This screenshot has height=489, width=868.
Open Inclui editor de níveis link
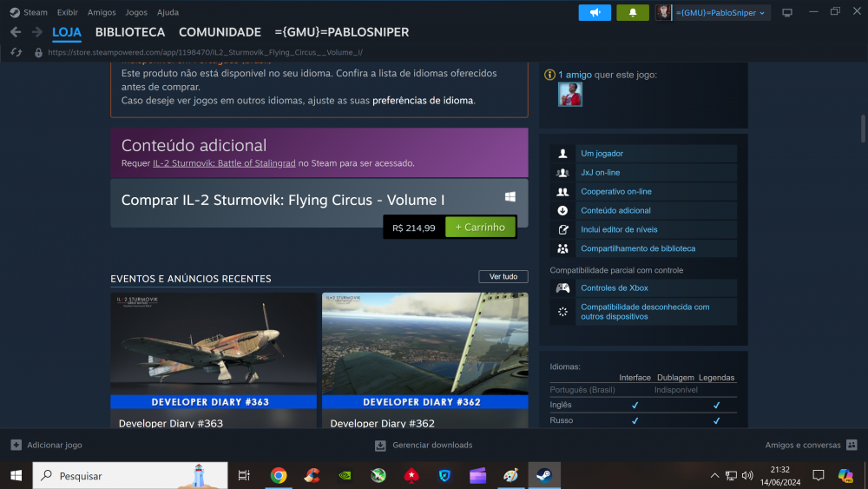(619, 229)
